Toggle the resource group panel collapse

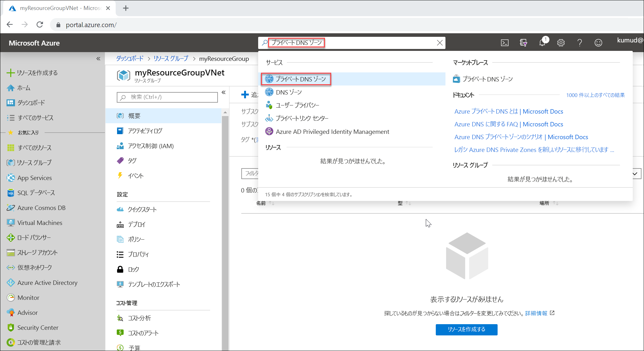pyautogui.click(x=224, y=92)
